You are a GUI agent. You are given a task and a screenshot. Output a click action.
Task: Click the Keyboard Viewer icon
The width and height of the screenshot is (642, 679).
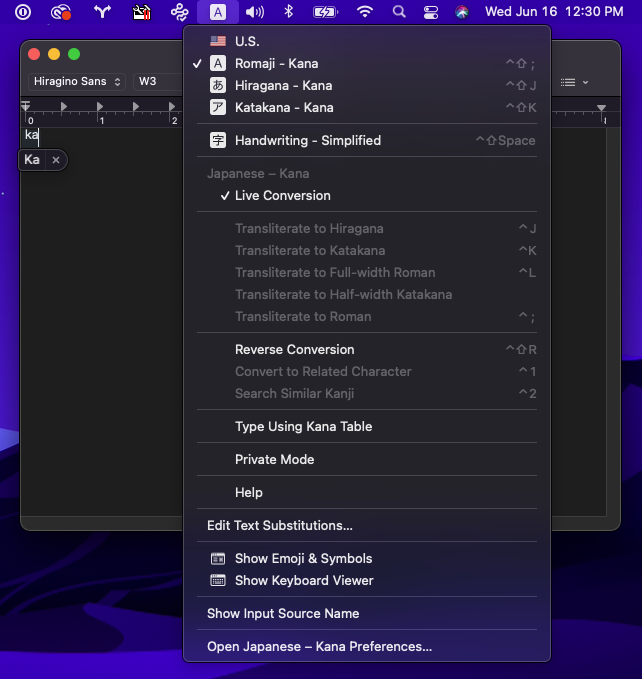(x=218, y=580)
